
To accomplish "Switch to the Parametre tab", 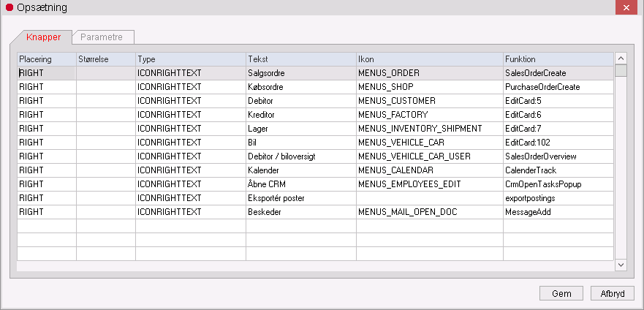I will click(102, 37).
